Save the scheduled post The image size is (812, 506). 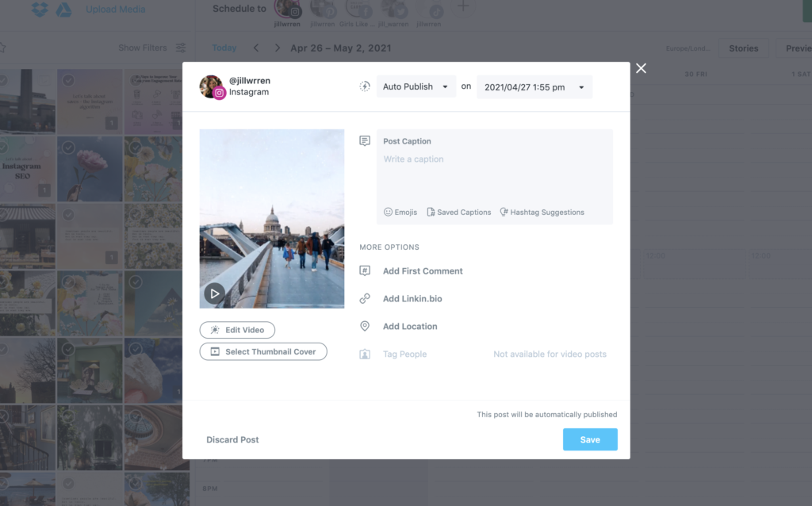(x=590, y=439)
